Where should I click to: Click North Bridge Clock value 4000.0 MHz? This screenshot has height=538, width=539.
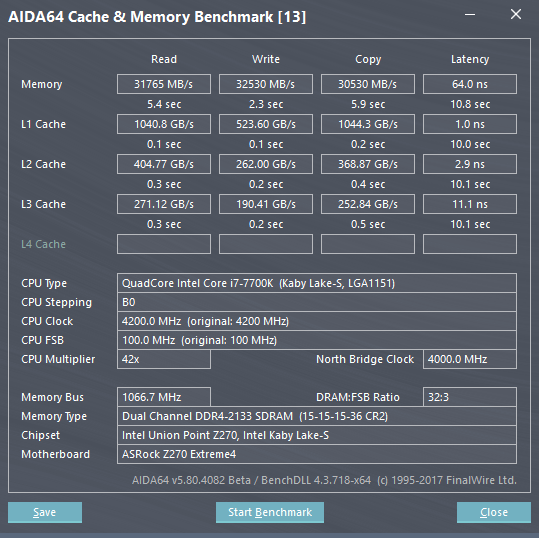pos(470,359)
